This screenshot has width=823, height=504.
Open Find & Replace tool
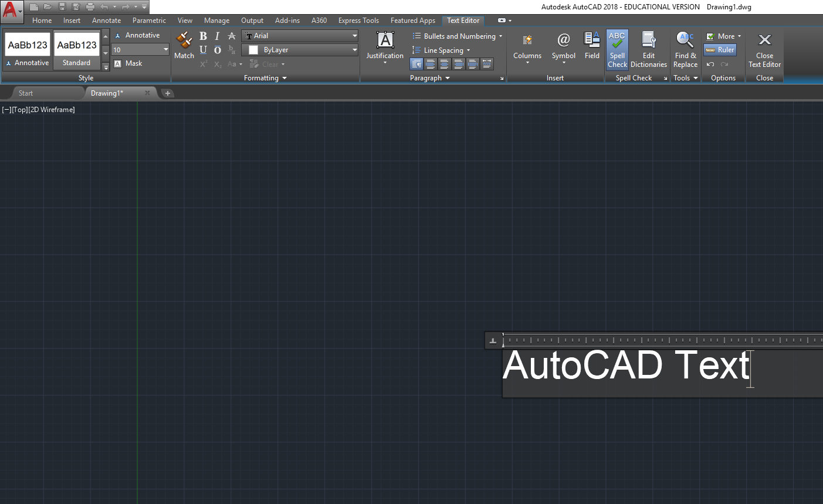click(685, 50)
